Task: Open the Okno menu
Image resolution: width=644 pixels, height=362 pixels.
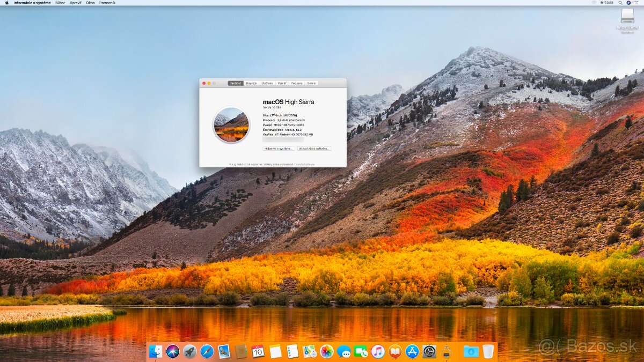Action: click(x=90, y=3)
